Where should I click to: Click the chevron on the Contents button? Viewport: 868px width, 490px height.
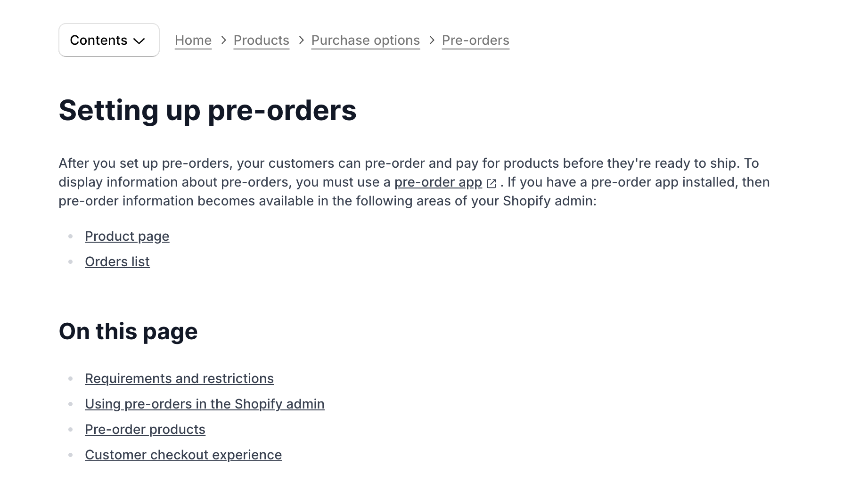click(x=139, y=41)
